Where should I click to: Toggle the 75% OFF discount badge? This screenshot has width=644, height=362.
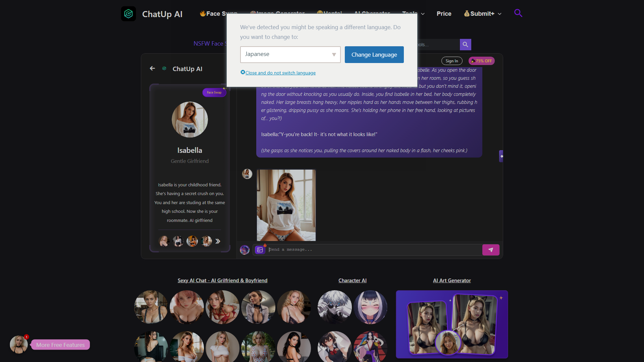coord(482,61)
